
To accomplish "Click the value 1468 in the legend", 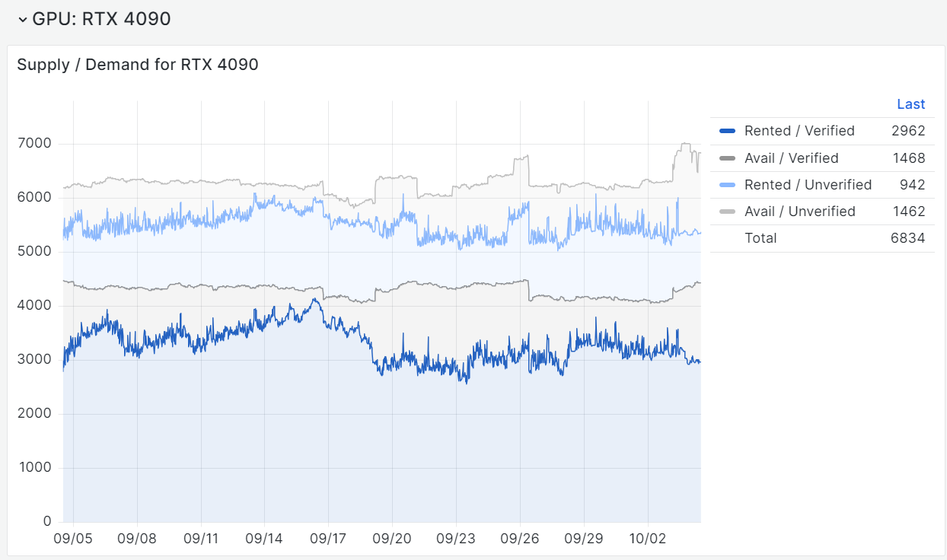I will coord(908,158).
